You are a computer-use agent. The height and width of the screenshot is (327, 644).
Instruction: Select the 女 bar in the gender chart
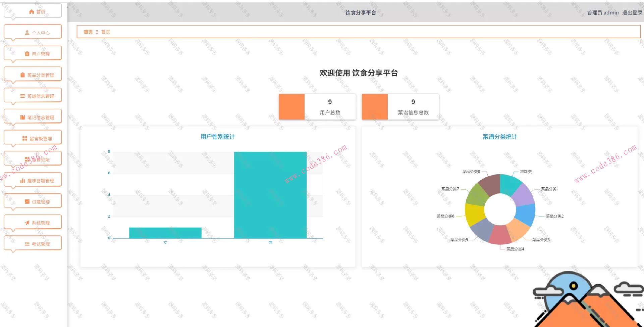coord(165,233)
